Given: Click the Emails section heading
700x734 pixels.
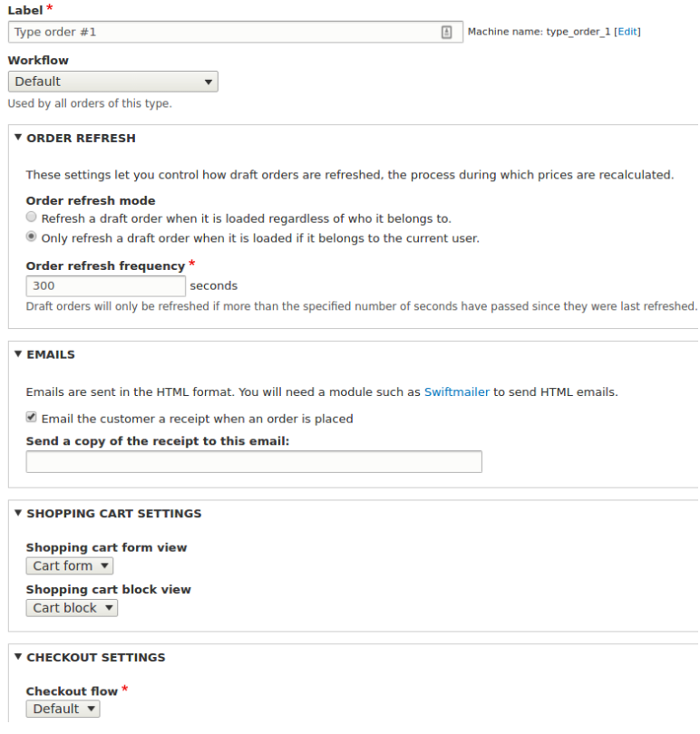Looking at the screenshot, I should tap(51, 354).
